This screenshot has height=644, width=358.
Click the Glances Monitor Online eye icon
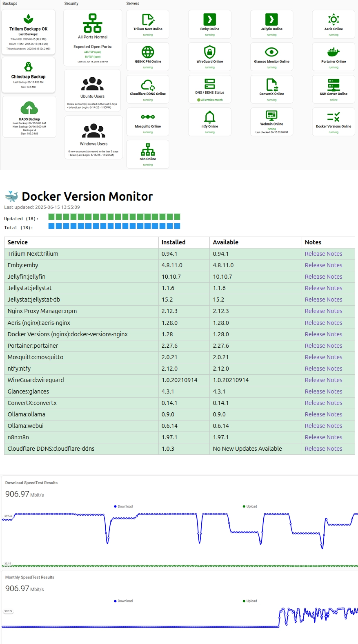point(271,52)
